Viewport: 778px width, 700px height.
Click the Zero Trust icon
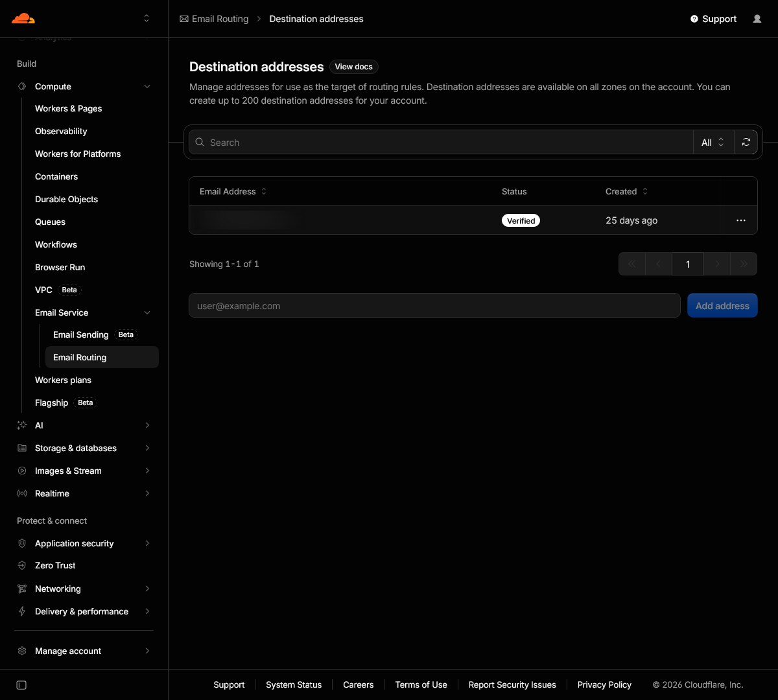pyautogui.click(x=22, y=565)
